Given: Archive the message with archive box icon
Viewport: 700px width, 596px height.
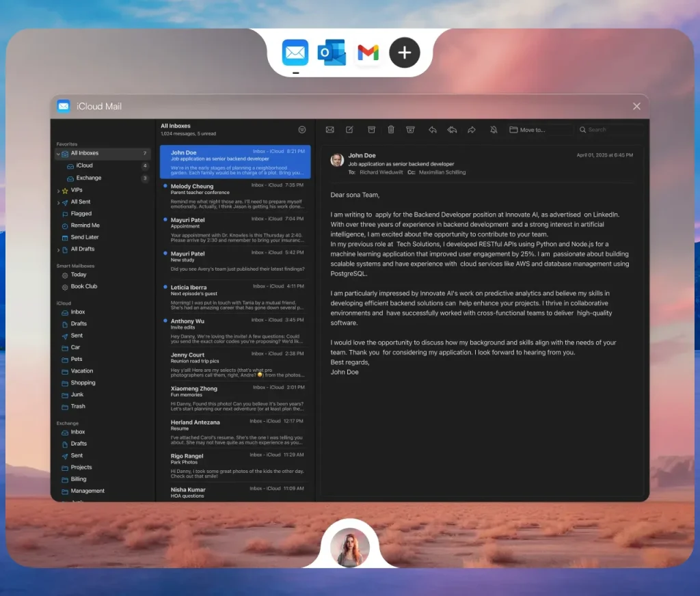Looking at the screenshot, I should point(371,129).
